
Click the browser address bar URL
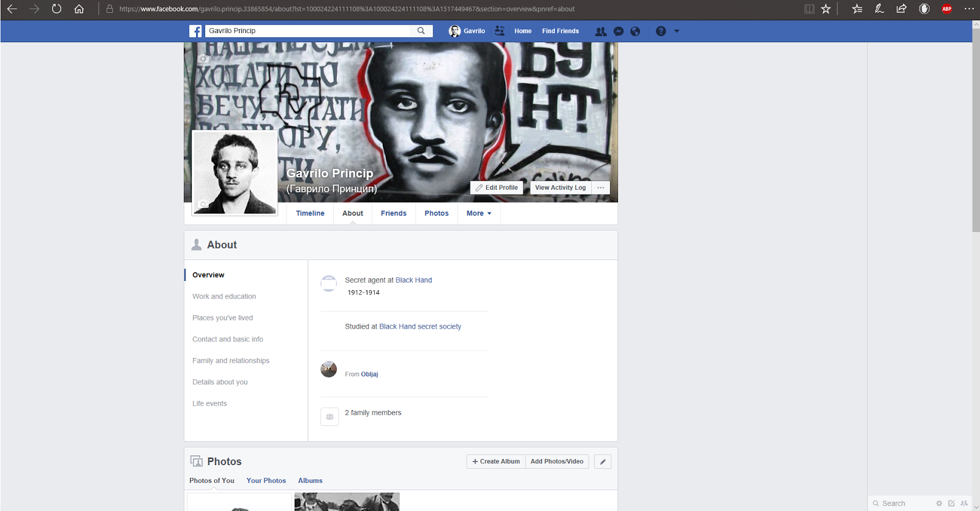[347, 9]
